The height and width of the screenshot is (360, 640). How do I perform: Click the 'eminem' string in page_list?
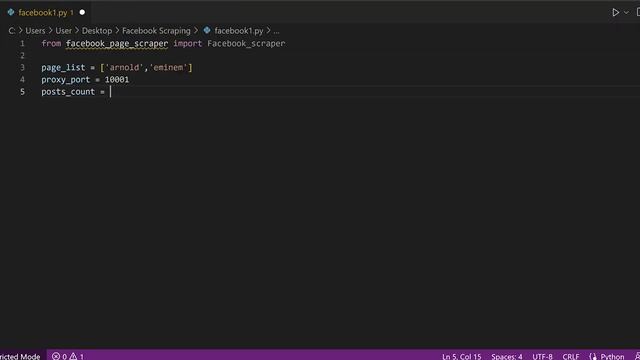click(168, 67)
